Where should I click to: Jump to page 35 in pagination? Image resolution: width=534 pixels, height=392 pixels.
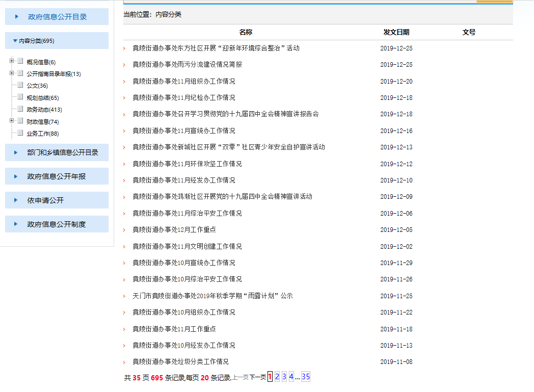point(306,377)
